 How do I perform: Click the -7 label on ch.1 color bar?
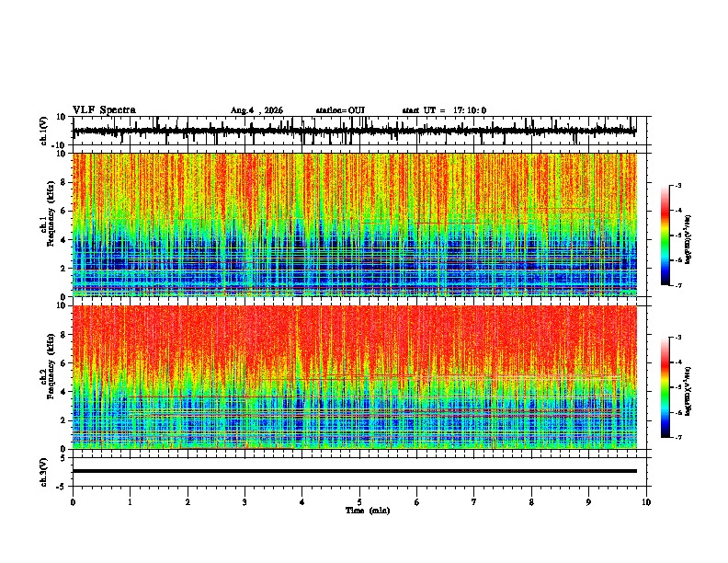click(677, 285)
